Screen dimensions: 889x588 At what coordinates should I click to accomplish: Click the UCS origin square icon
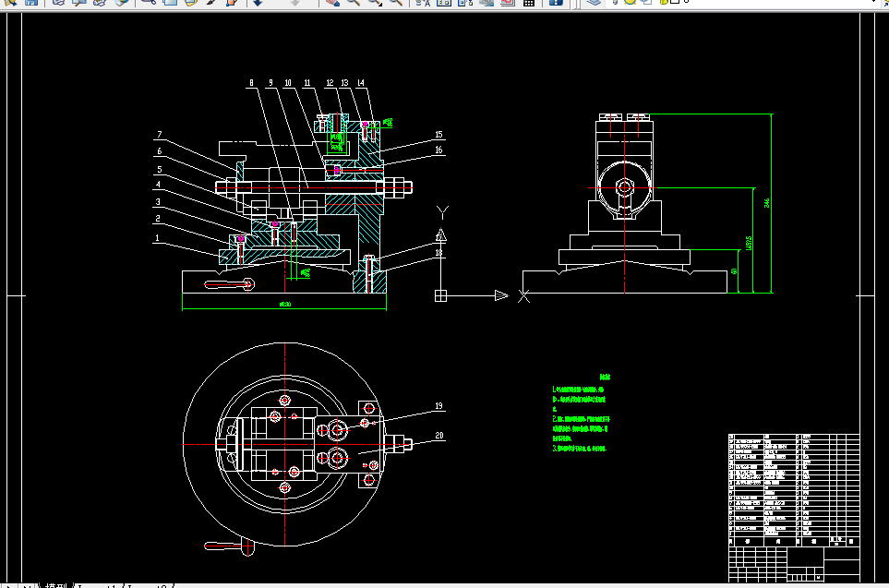click(x=440, y=295)
